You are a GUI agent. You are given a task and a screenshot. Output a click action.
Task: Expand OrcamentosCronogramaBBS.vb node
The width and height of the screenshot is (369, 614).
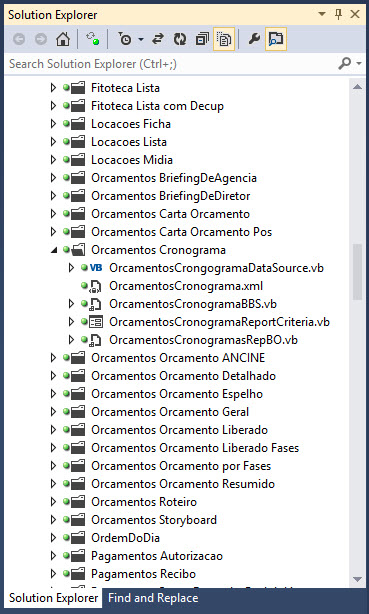click(x=71, y=304)
